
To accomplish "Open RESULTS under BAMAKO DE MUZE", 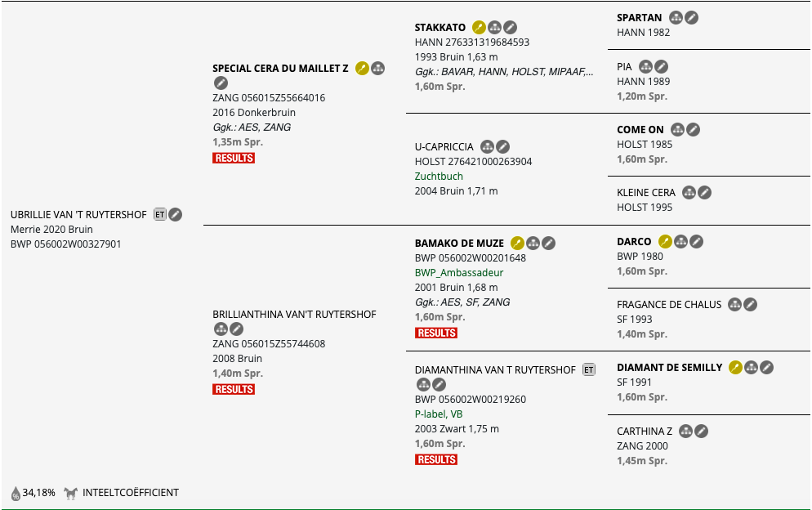I will pos(436,333).
